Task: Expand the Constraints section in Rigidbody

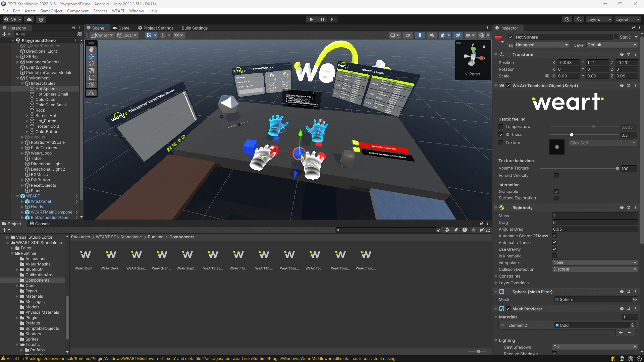Action: [x=496, y=276]
